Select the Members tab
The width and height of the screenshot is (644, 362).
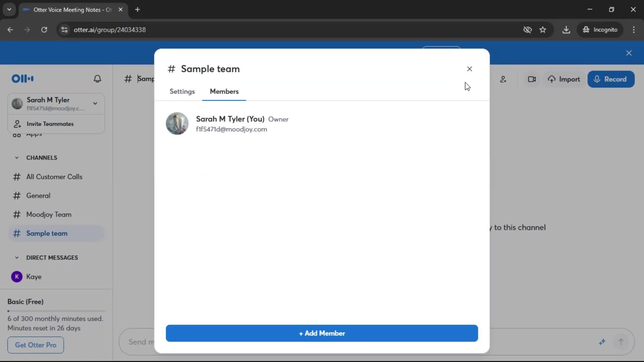[224, 92]
